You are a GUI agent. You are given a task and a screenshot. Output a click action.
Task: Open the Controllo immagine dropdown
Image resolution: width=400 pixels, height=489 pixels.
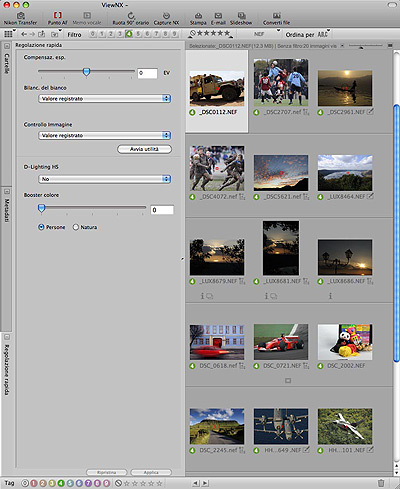104,135
